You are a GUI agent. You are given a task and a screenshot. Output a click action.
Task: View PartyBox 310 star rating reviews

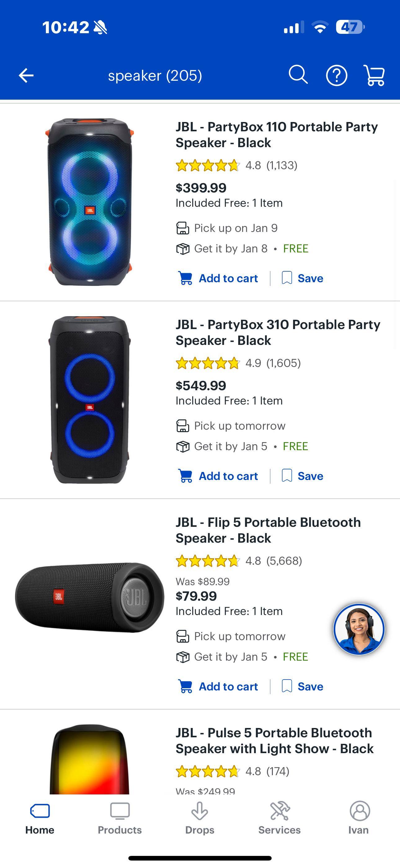238,363
